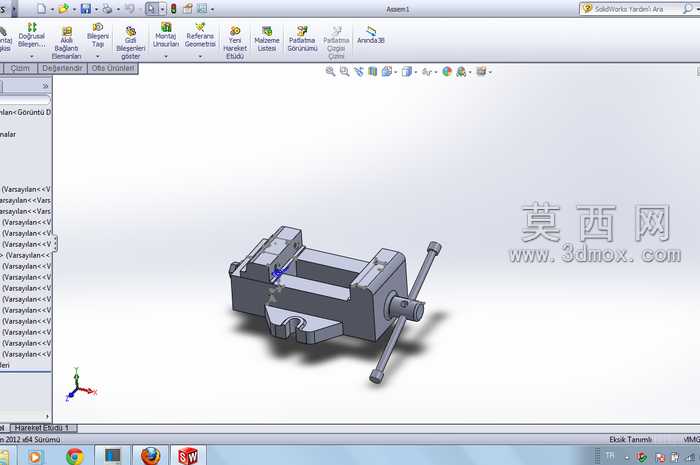700x465 pixels.
Task: Activate the Select cursor tool
Action: 151,8
